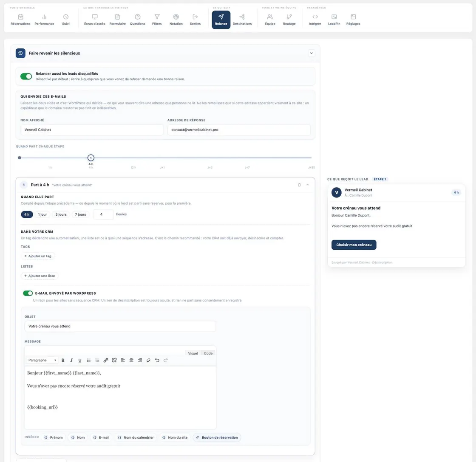Apply bold formatting in the message editor
Viewport: 476px width, 462px height.
point(63,361)
